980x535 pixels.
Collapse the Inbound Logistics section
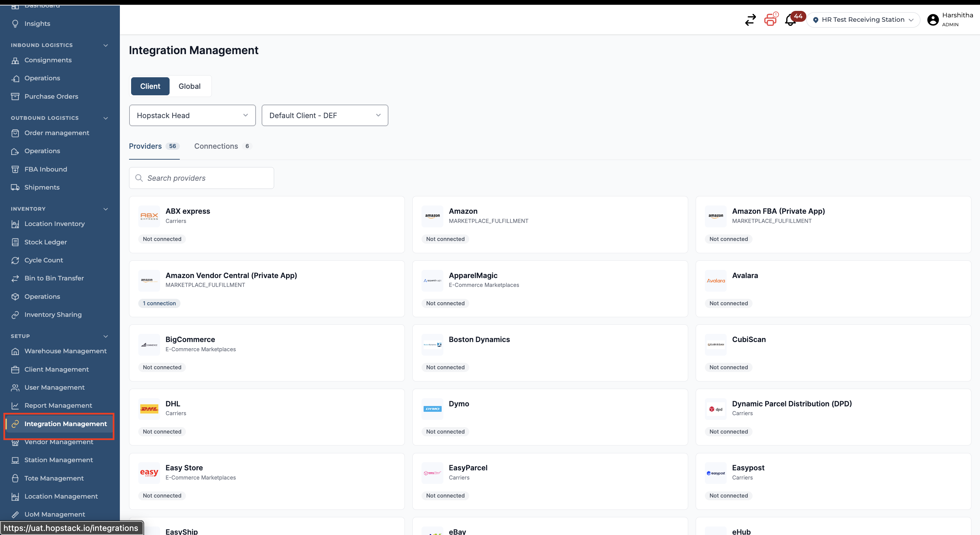(x=106, y=45)
